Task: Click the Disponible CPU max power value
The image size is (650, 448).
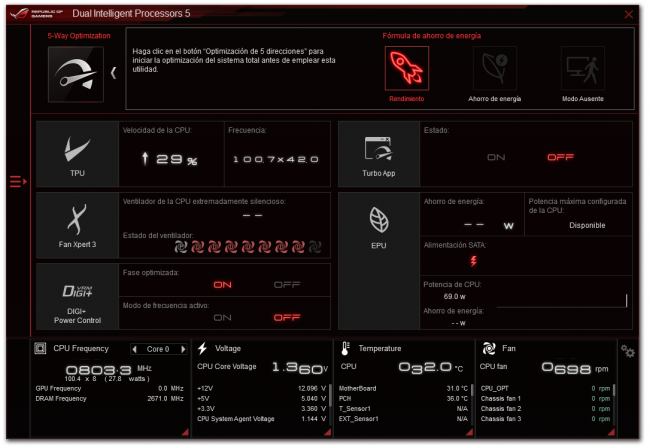Action: coord(587,225)
